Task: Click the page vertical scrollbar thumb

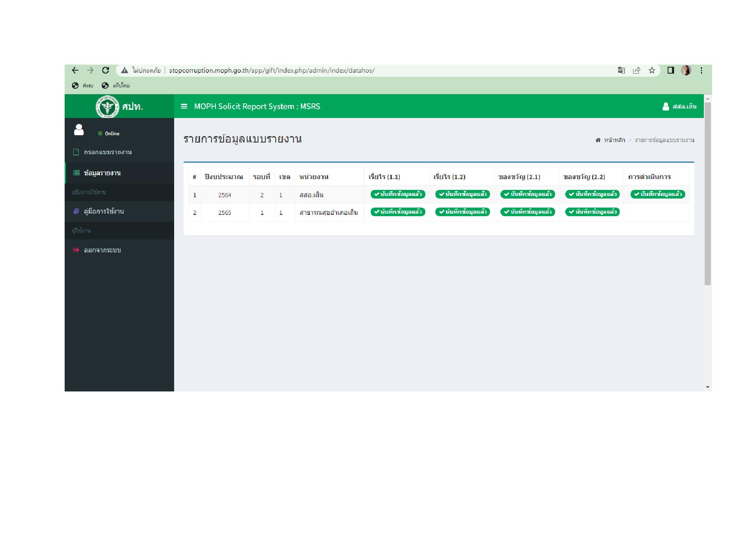Action: coord(708,194)
